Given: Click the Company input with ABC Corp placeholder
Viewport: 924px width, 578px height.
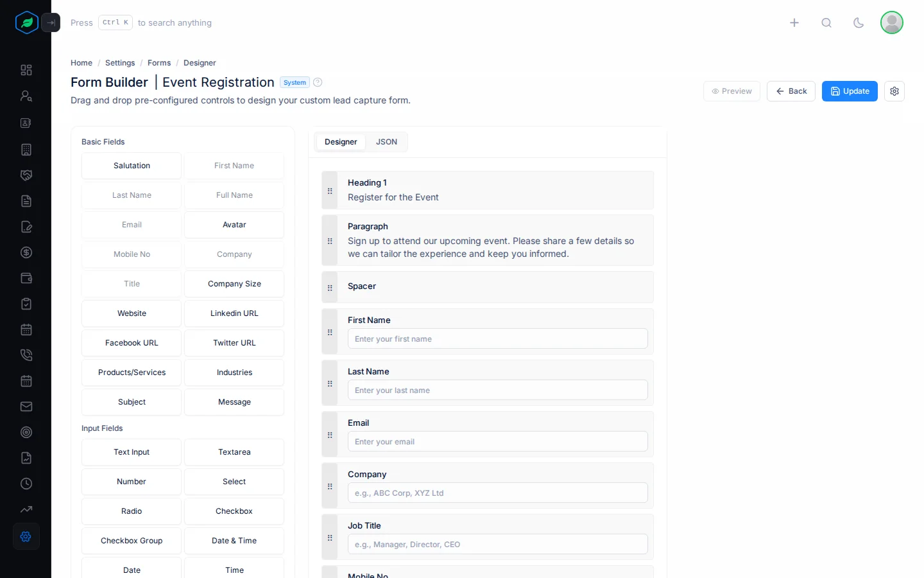Looking at the screenshot, I should (x=498, y=493).
